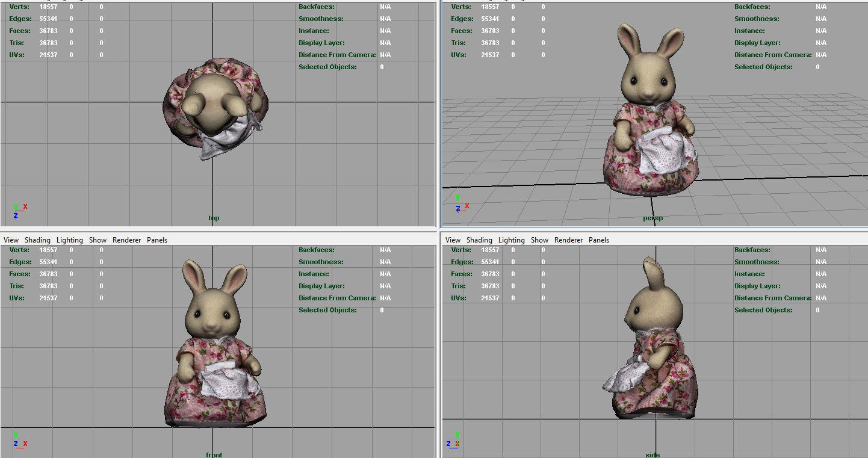
Task: Open the Lighting menu in the front panel
Action: click(70, 240)
